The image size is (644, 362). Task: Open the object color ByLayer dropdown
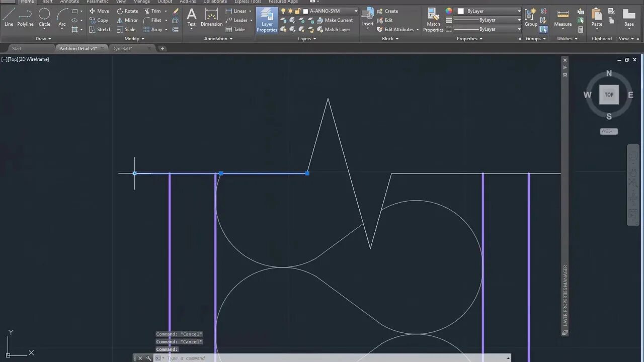click(x=489, y=11)
